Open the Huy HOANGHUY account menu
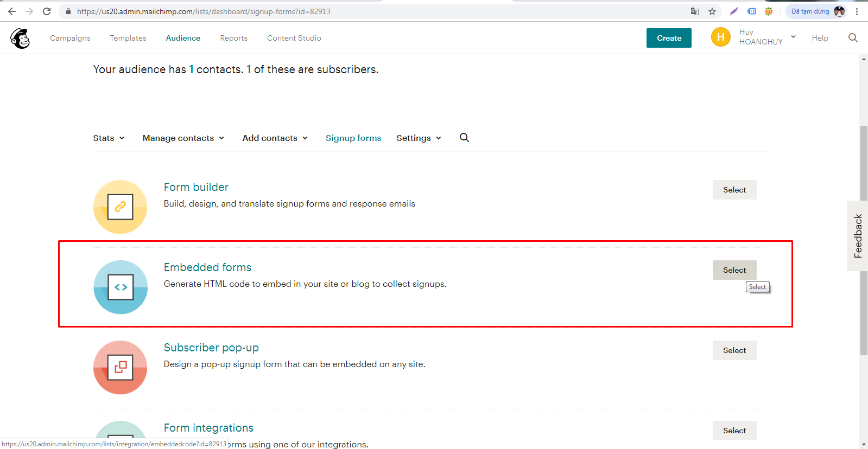 tap(767, 37)
